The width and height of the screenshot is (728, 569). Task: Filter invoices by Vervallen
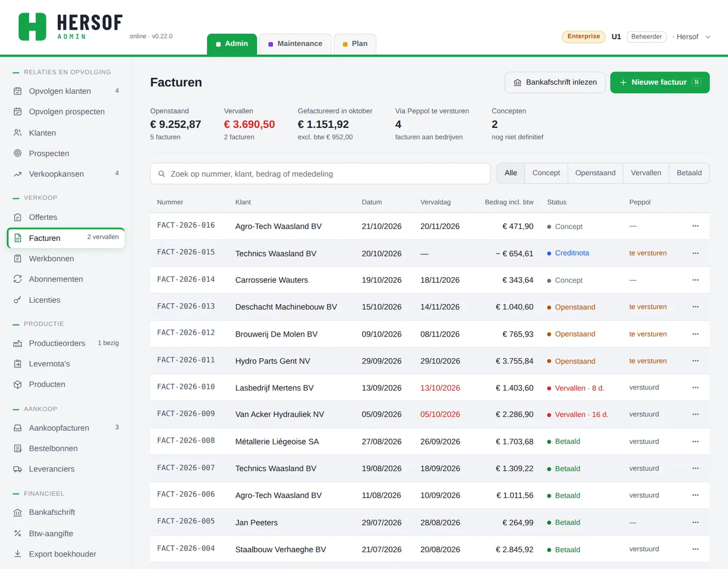pyautogui.click(x=646, y=173)
